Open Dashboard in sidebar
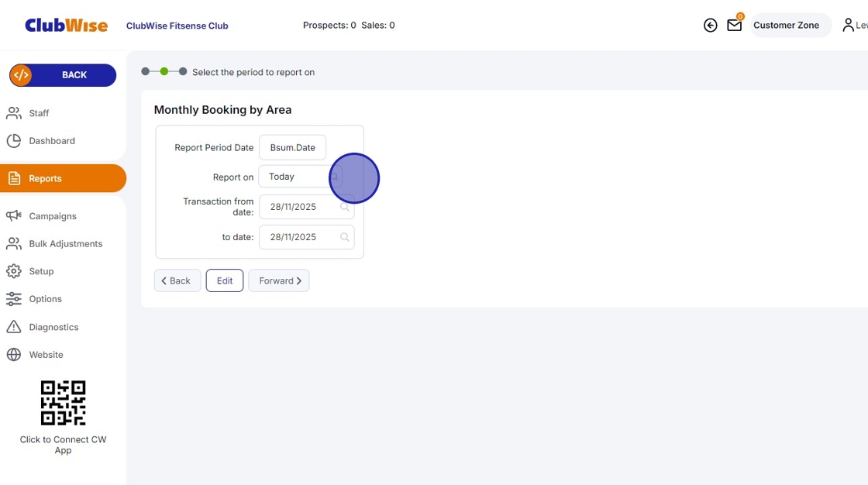 point(51,141)
